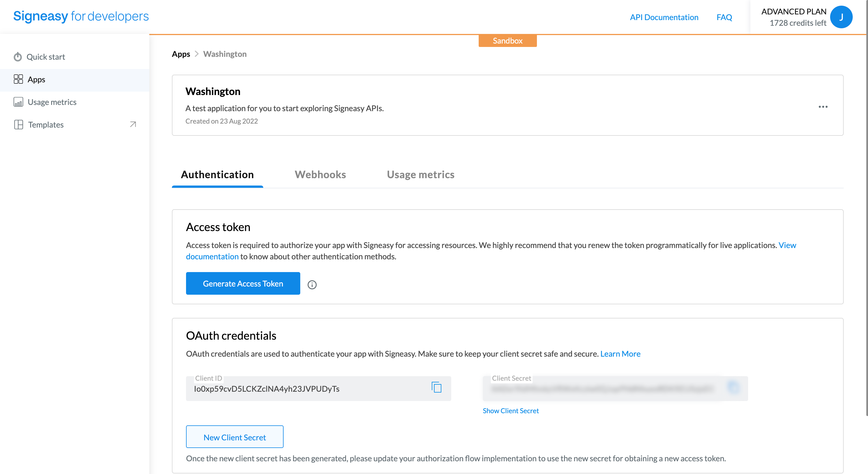Image resolution: width=868 pixels, height=474 pixels.
Task: Click the Templates layout icon in sidebar
Action: [19, 124]
